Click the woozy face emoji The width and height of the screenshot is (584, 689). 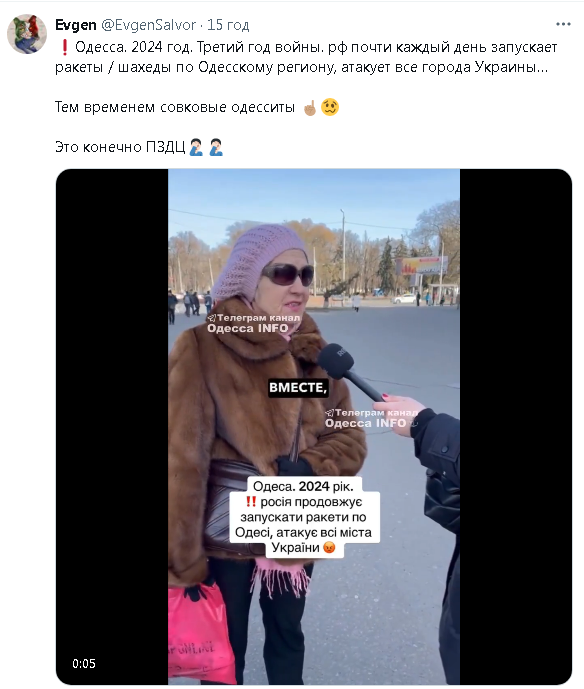[x=330, y=107]
